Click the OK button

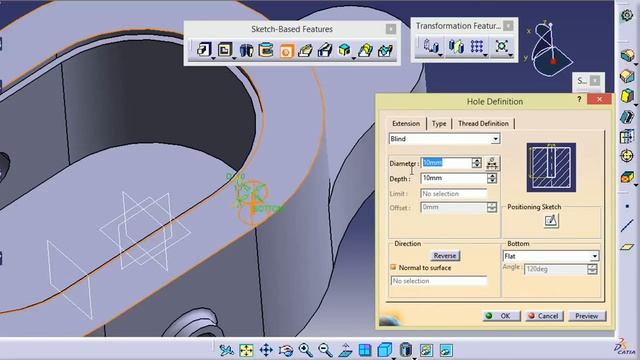pyautogui.click(x=501, y=316)
